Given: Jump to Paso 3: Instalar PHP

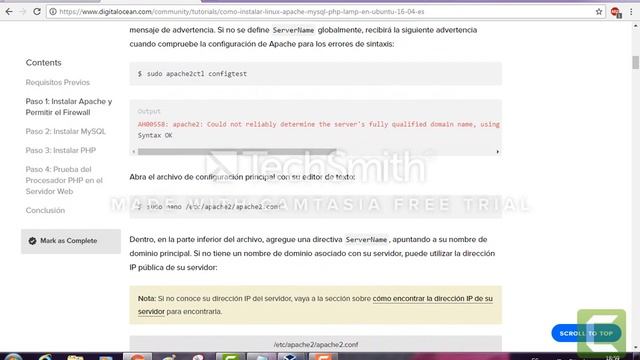Looking at the screenshot, I should click(60, 150).
